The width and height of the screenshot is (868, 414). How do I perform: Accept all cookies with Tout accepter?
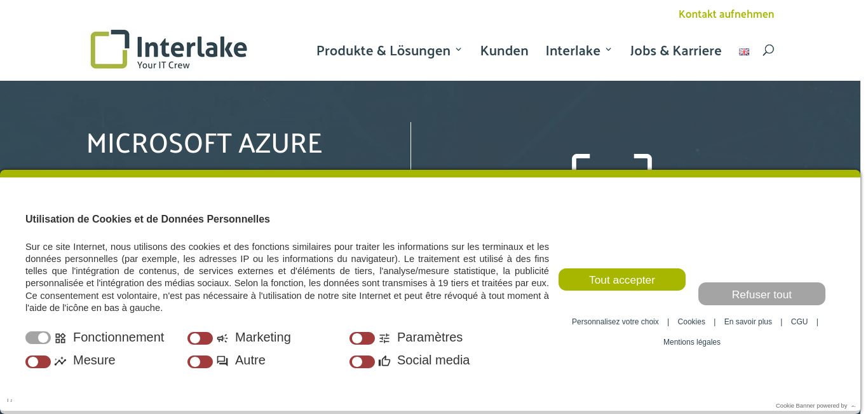(622, 280)
